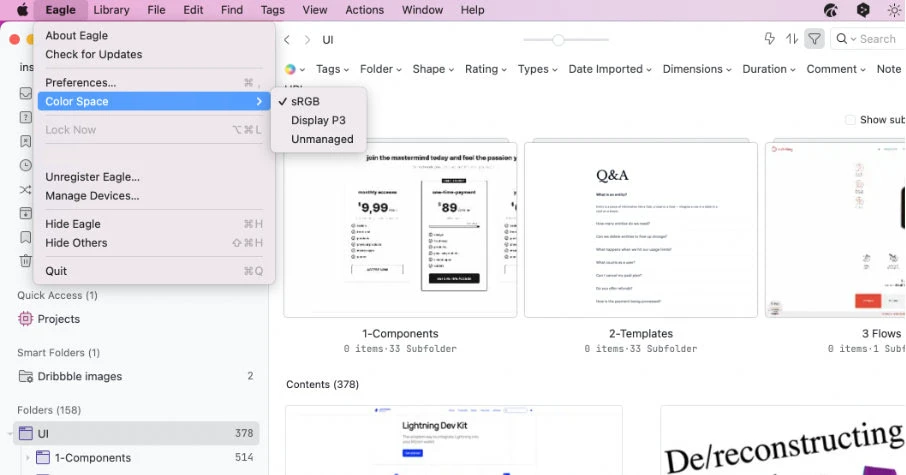
Task: Expand the 1-Components folder tree
Action: (27, 458)
